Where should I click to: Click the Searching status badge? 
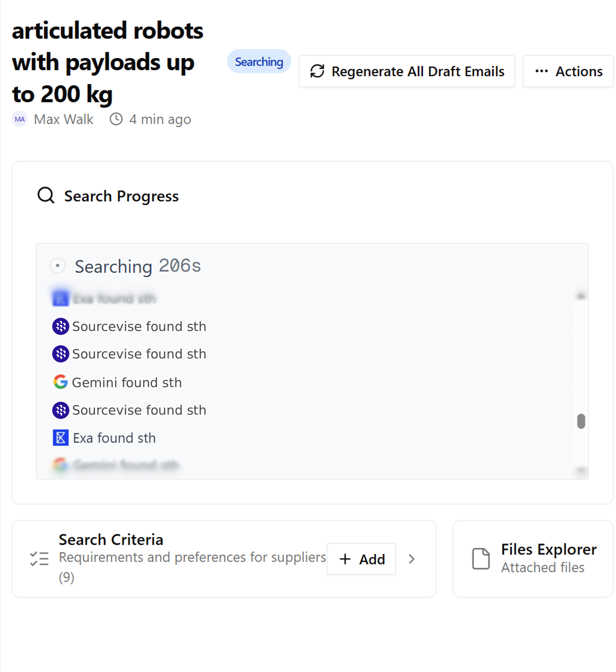[x=259, y=61]
